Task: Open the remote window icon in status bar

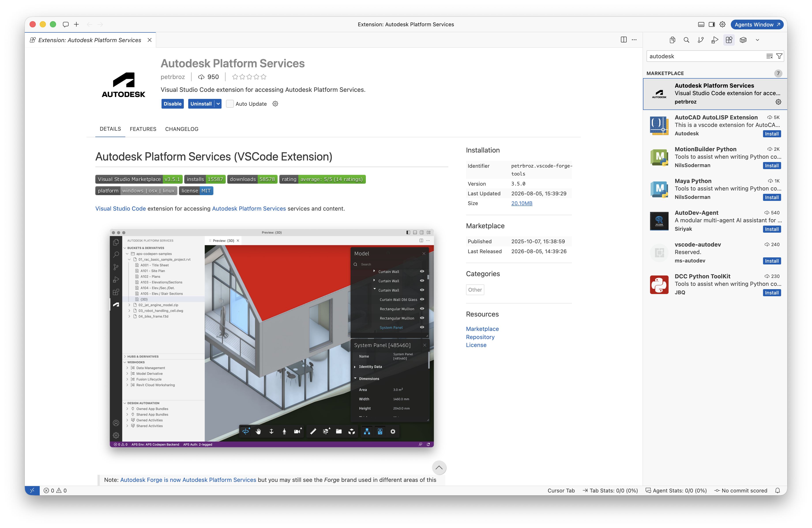Action: (32, 490)
